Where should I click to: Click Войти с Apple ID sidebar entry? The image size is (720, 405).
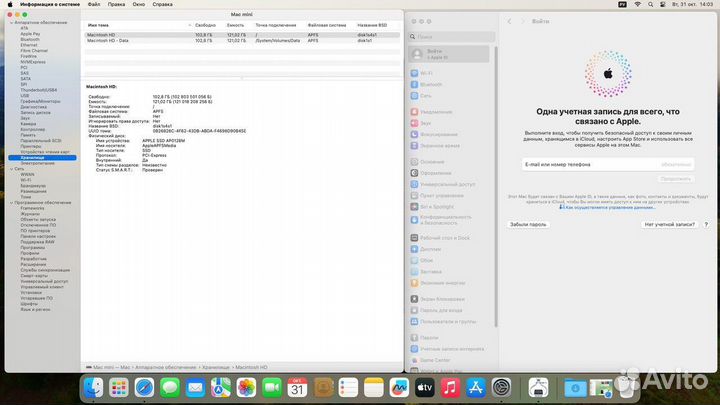pos(449,54)
